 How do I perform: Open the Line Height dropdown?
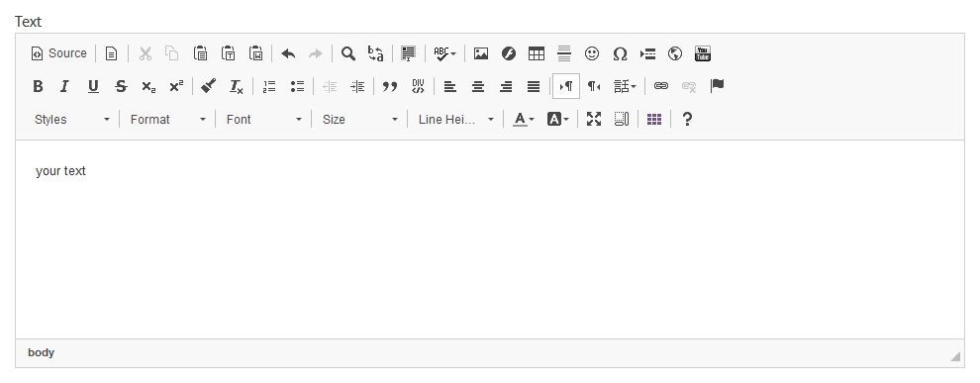tap(455, 120)
